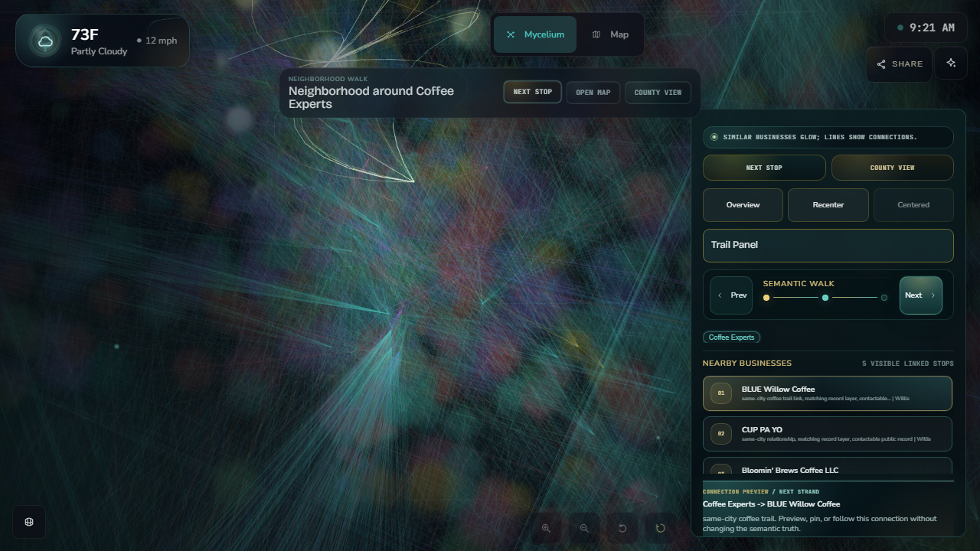Click County View in the side panel

(893, 168)
